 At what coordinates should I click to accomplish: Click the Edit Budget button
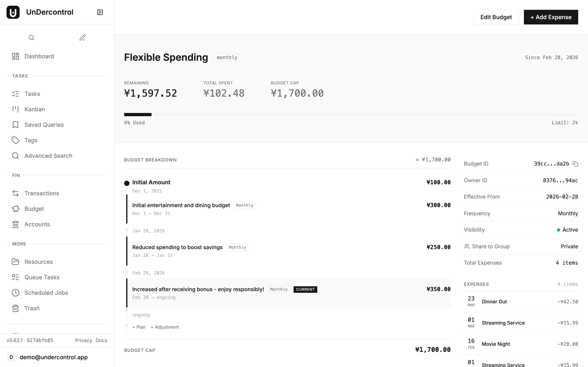[496, 17]
